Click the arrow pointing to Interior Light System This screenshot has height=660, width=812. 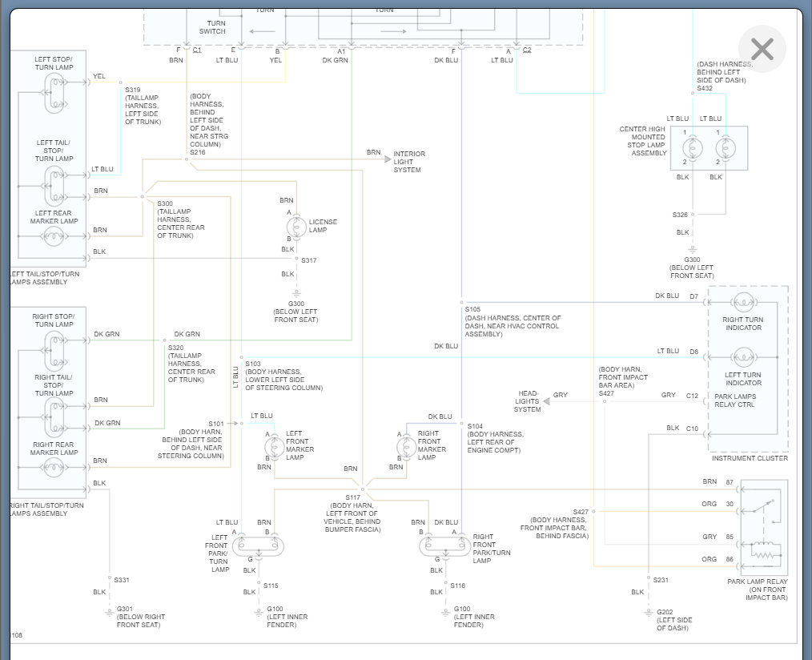click(x=388, y=159)
